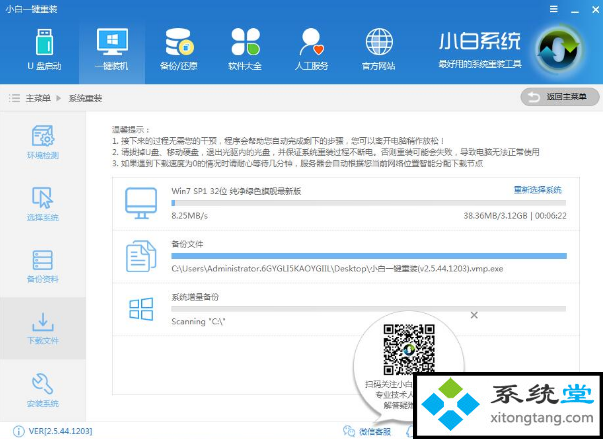Open the hamburger menu in title bar

(x=554, y=9)
